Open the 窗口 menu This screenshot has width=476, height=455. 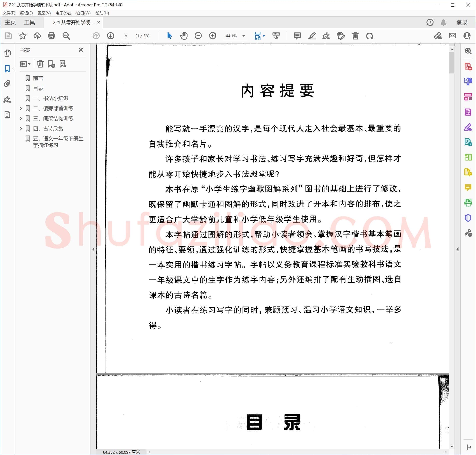83,13
